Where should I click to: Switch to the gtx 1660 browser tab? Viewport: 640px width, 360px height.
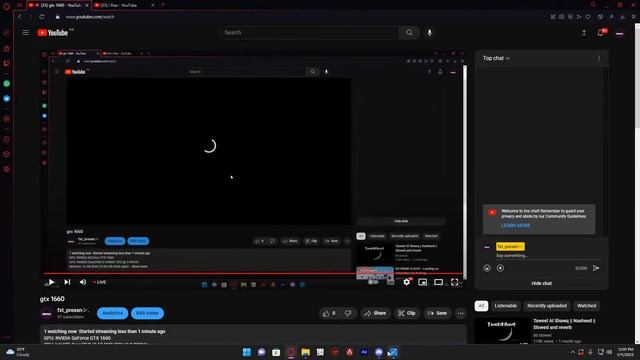[58, 5]
